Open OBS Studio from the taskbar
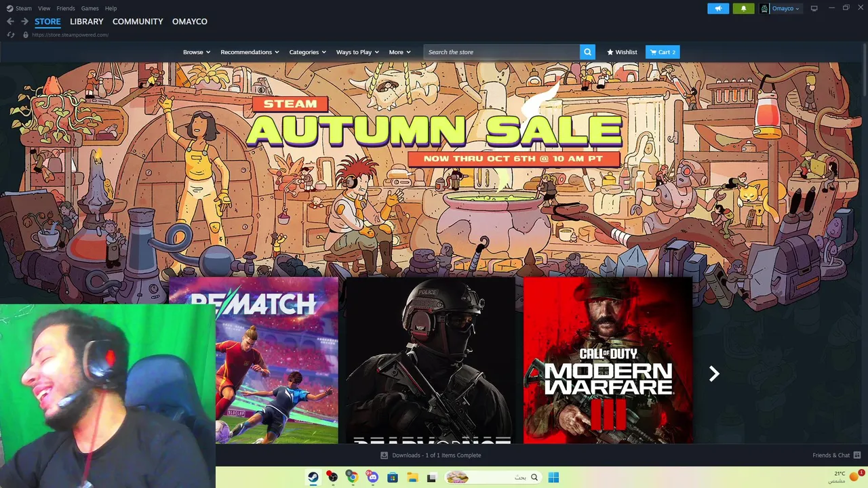868x488 pixels. tap(332, 477)
